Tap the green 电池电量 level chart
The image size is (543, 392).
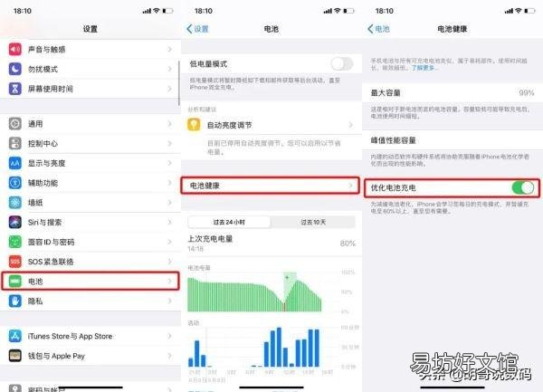pos(254,292)
